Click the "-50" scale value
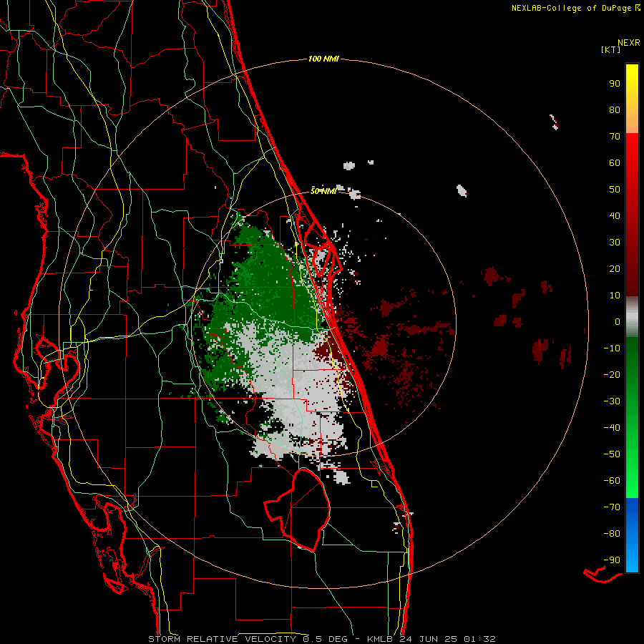644x644 pixels. [x=612, y=454]
